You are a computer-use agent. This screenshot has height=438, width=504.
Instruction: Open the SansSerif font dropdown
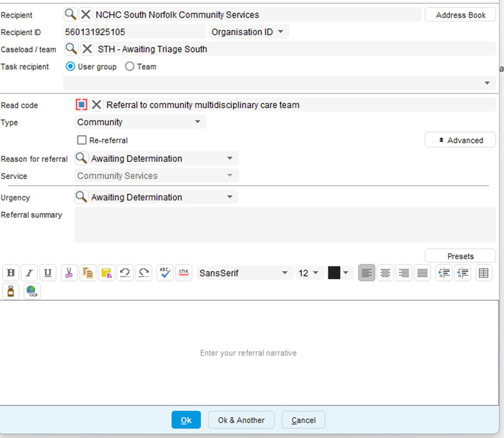[x=244, y=273]
